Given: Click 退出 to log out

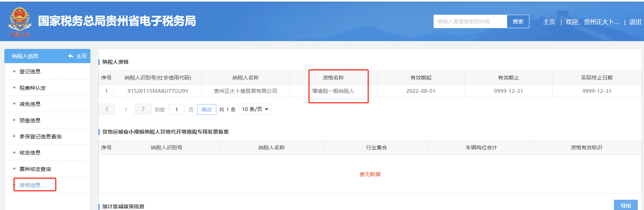Looking at the screenshot, I should [x=635, y=22].
